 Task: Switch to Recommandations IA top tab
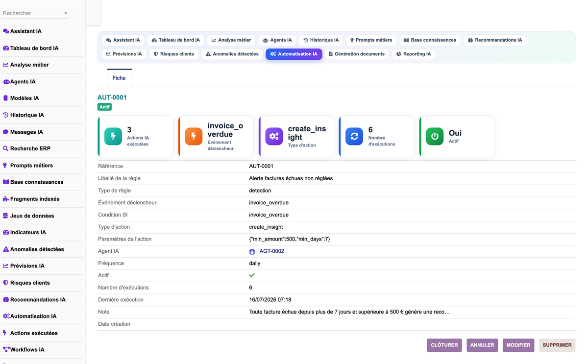tap(495, 40)
